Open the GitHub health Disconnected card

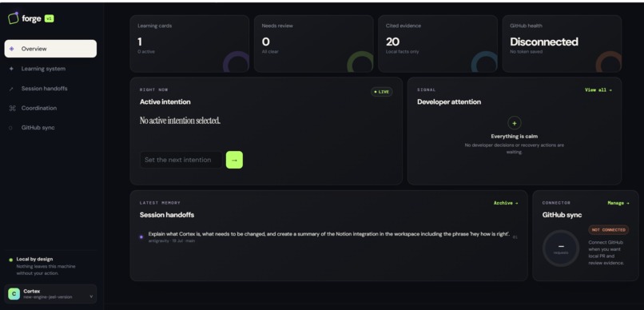[x=562, y=44]
